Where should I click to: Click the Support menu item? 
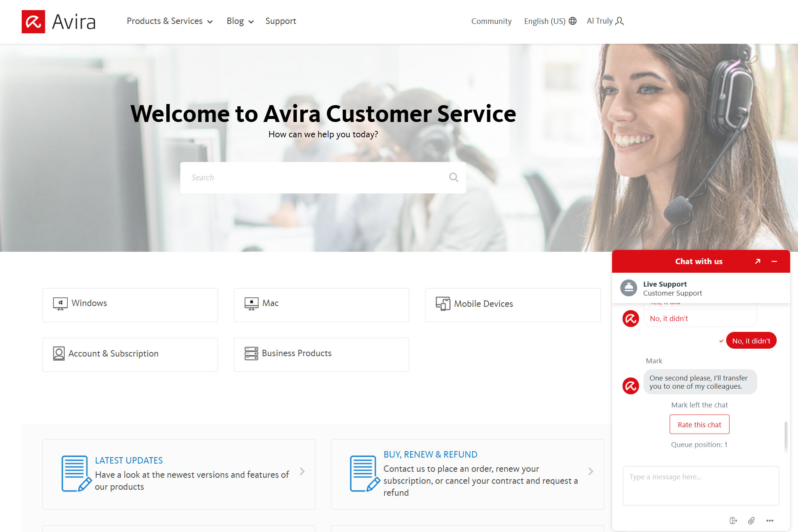click(281, 21)
